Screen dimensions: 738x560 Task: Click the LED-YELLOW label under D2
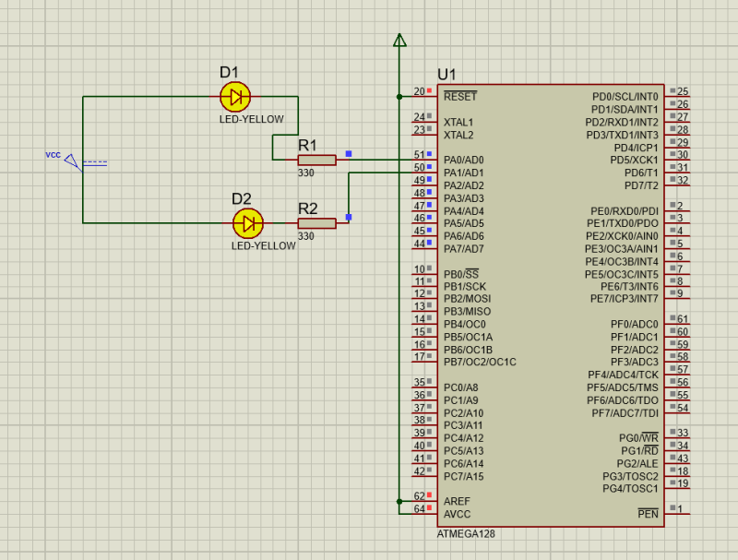tap(263, 246)
